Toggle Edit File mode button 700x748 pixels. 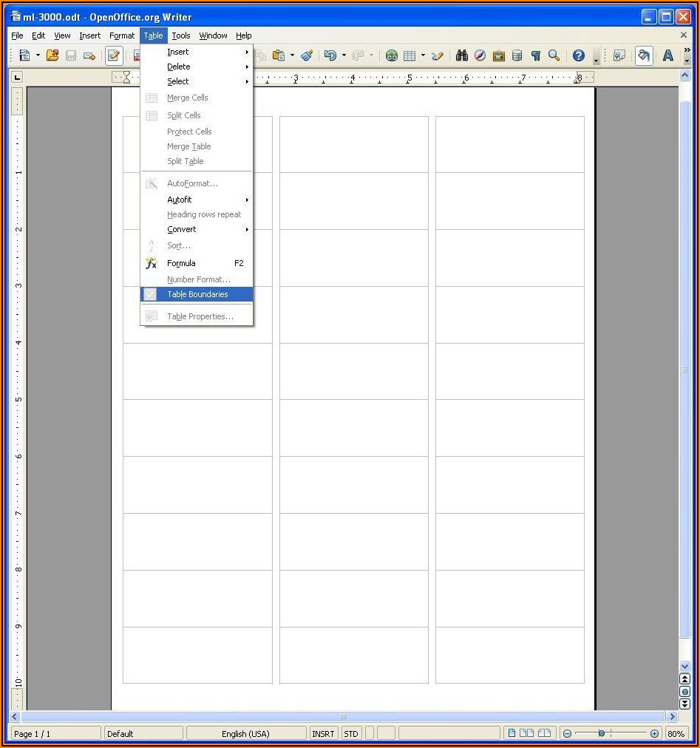113,55
